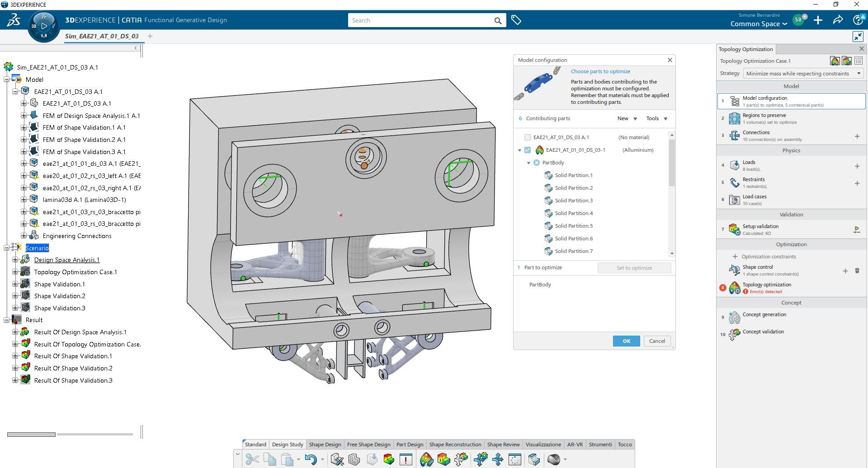Click the dotted circle window toolbar icon
The width and height of the screenshot is (868, 468).
515,459
